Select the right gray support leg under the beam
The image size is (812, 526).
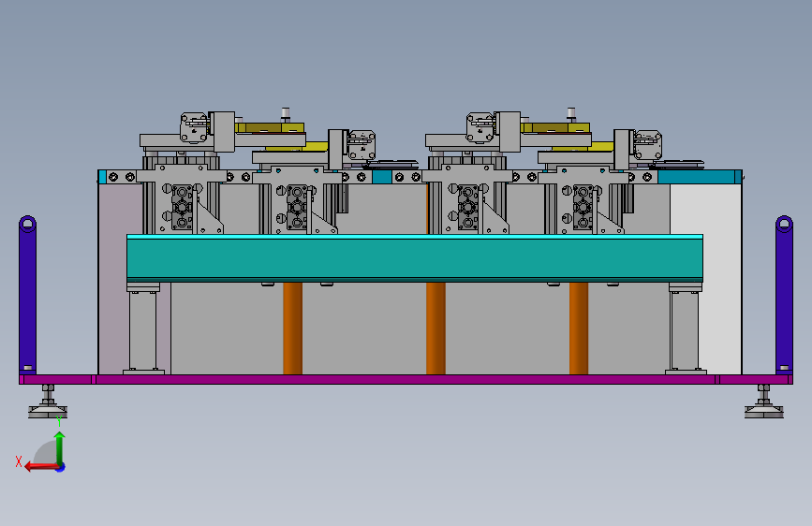pyautogui.click(x=686, y=329)
